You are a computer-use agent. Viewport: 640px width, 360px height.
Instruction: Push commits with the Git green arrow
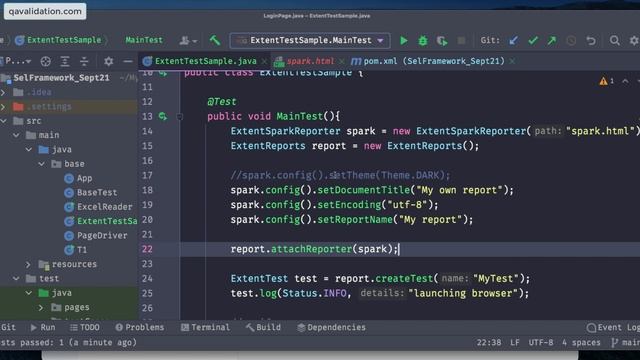[552, 40]
